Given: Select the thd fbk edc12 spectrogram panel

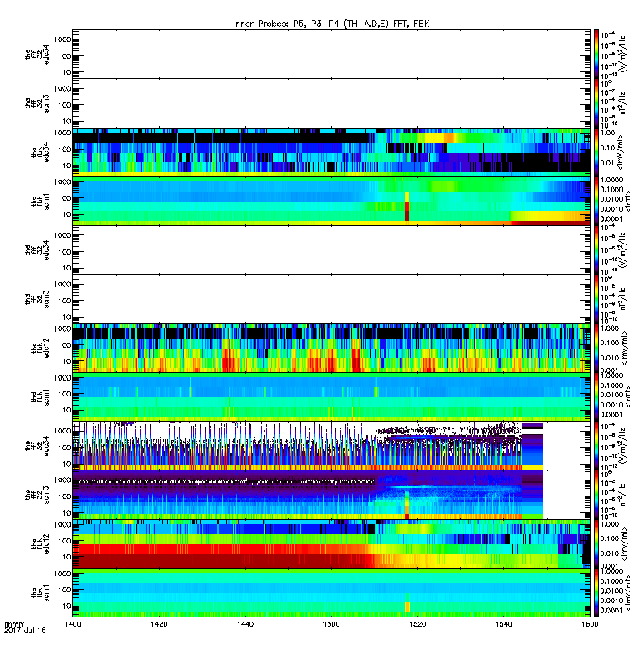Looking at the screenshot, I should [331, 348].
